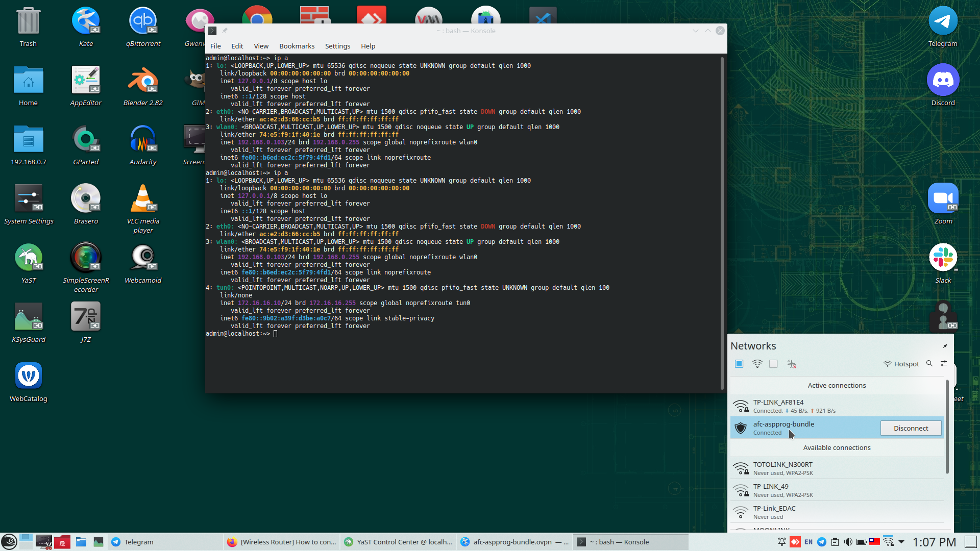Open the Bookmarks menu in Konsole

297,46
